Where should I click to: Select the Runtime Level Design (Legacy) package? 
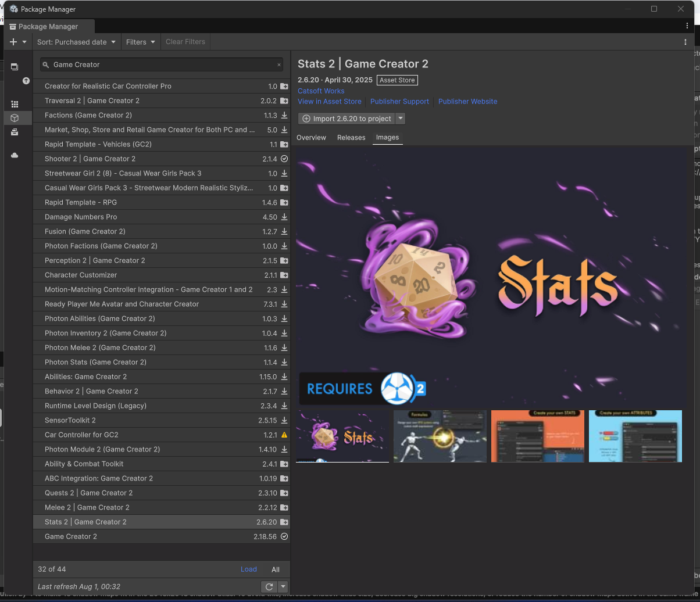[162, 406]
